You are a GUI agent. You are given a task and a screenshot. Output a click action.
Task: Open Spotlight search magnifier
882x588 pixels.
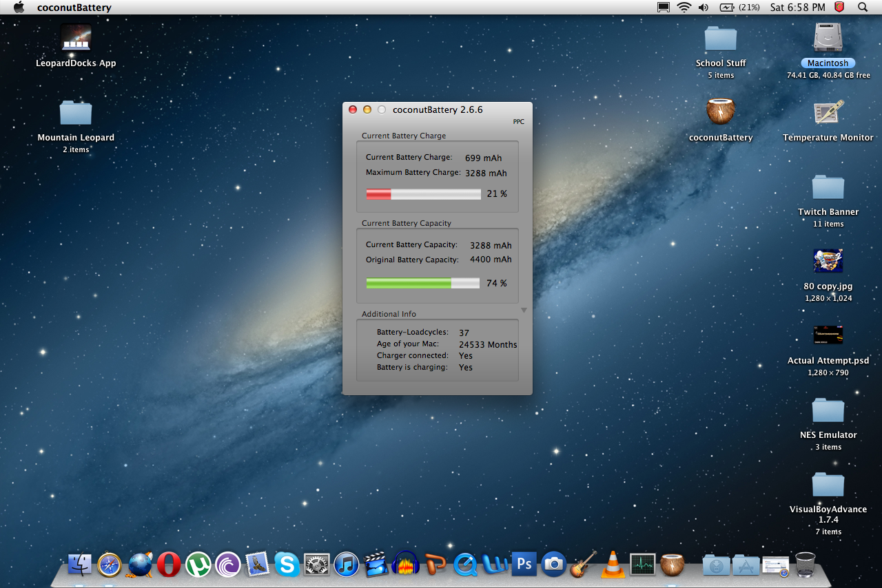tap(863, 7)
